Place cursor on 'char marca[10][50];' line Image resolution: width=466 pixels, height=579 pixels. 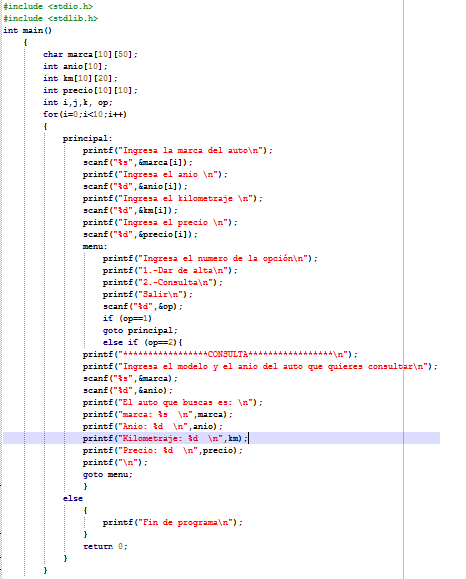click(x=90, y=54)
